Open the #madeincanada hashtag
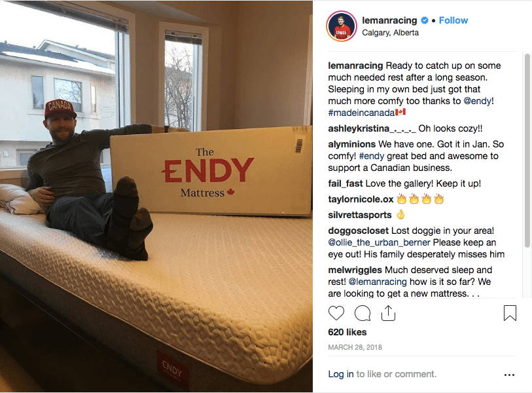The height and width of the screenshot is (393, 532). point(361,113)
